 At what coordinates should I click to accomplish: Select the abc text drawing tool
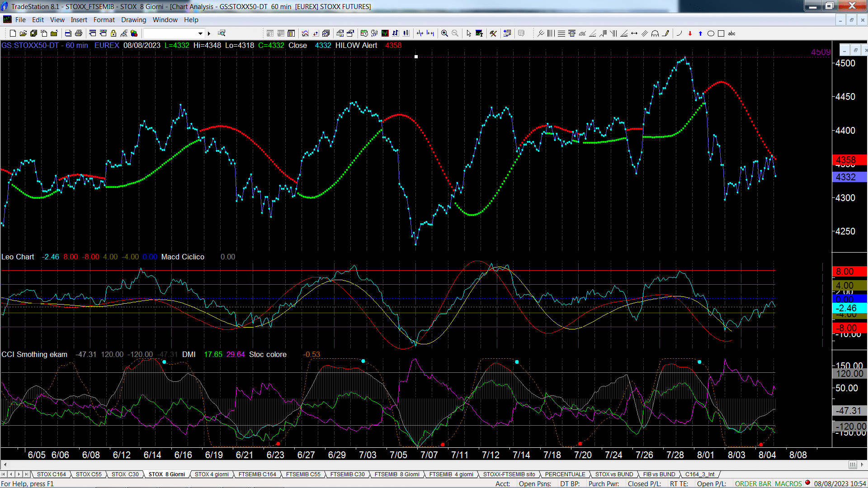point(731,33)
